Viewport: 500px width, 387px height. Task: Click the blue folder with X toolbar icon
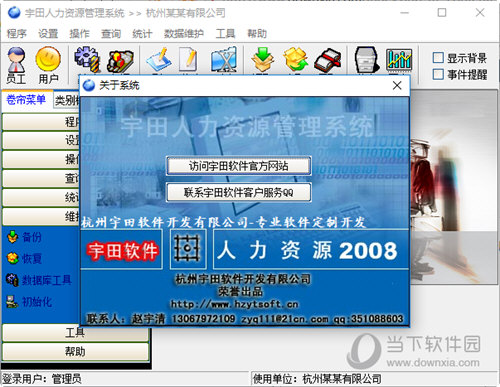click(x=224, y=59)
